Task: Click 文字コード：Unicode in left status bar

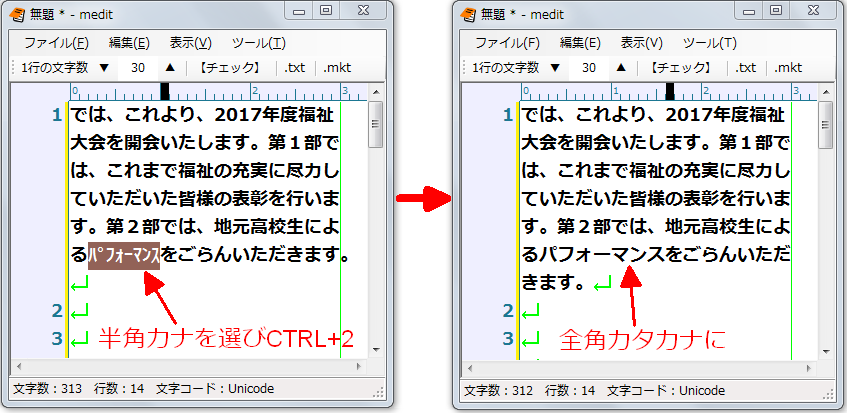Action: (215, 389)
